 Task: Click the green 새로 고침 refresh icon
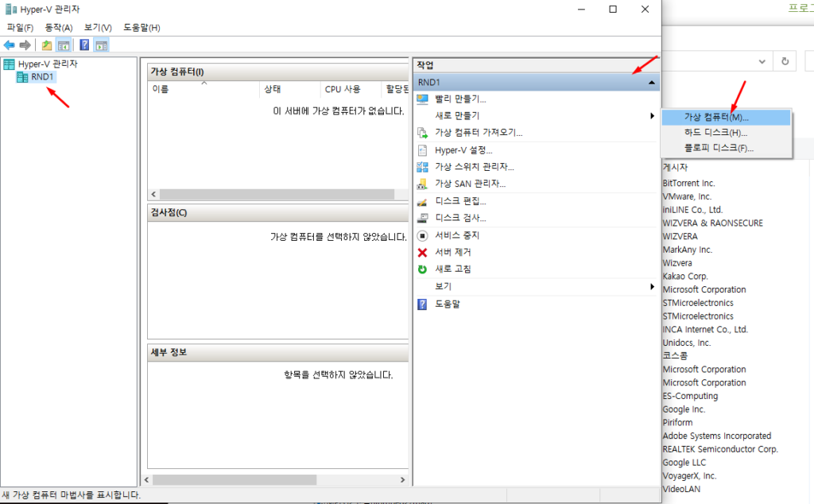tap(422, 269)
